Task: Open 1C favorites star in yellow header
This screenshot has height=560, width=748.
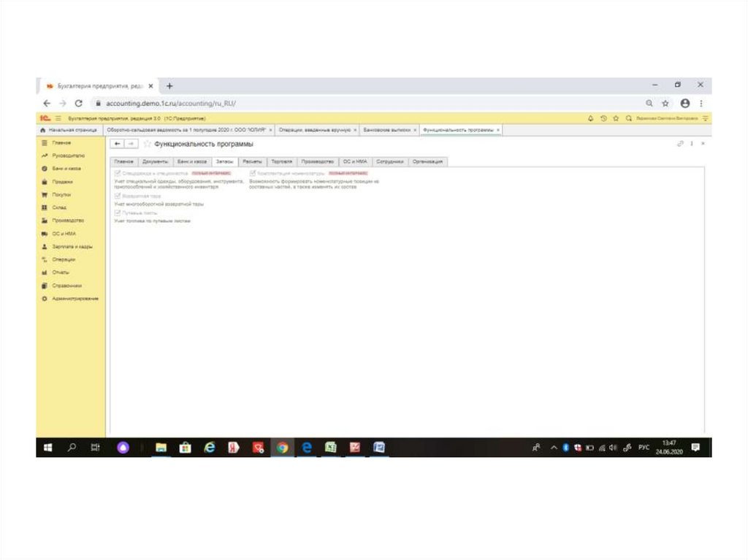Action: pos(616,118)
